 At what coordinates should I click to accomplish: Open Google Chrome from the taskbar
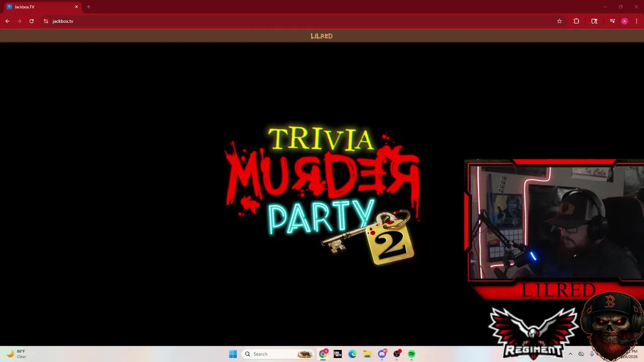click(323, 354)
